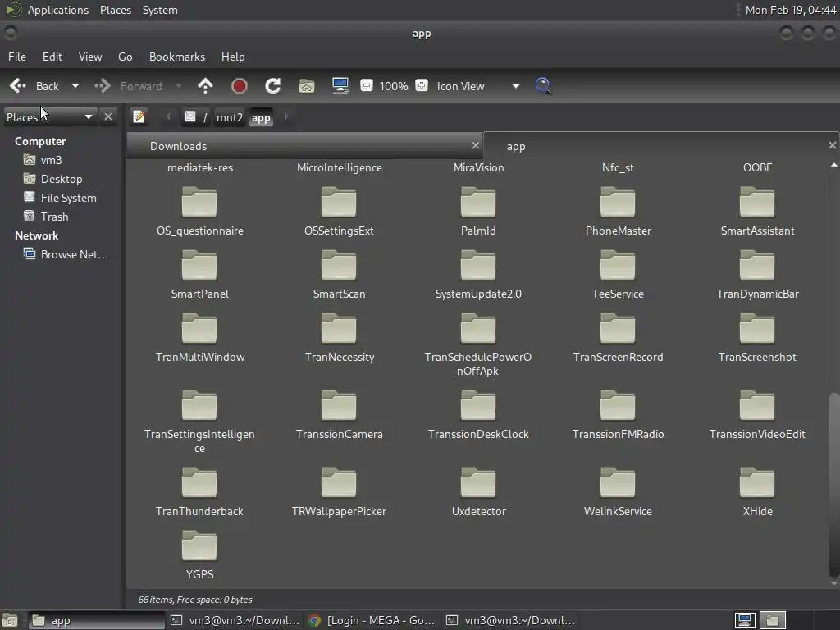
Task: Close the Places side pane
Action: click(x=108, y=116)
